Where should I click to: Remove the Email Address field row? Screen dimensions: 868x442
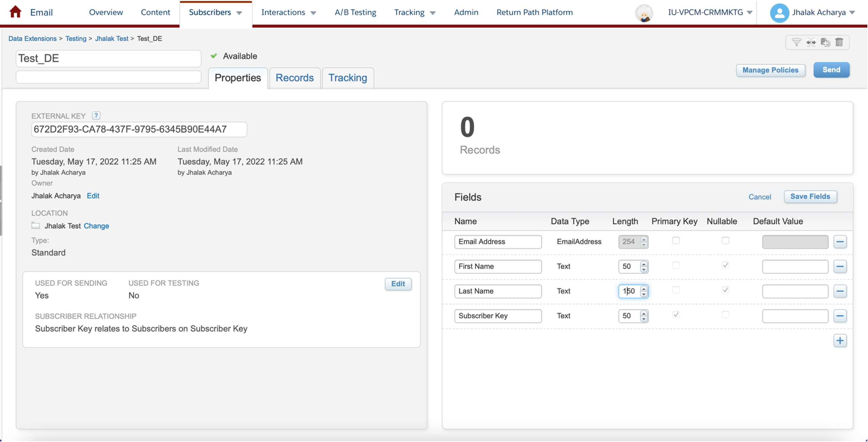pyautogui.click(x=840, y=242)
